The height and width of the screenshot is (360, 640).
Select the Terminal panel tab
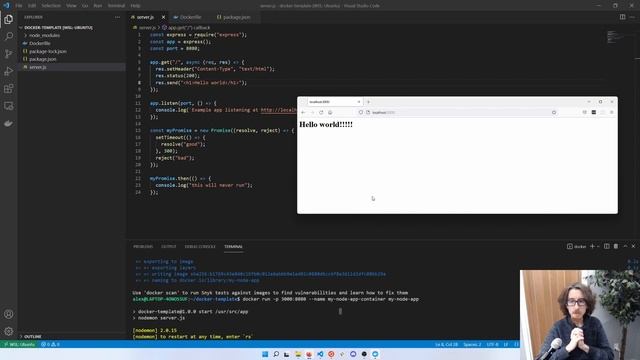[x=233, y=247]
